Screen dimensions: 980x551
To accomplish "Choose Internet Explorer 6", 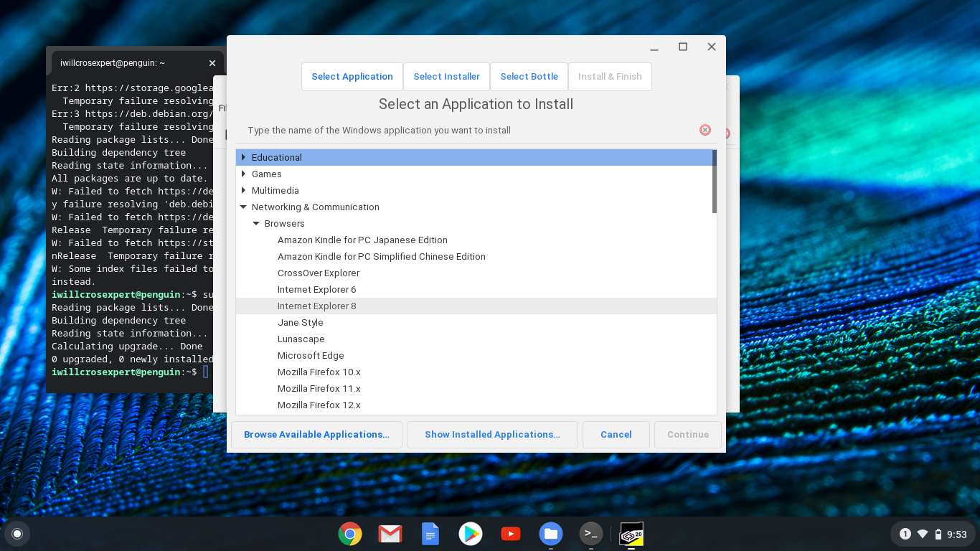I will click(317, 289).
